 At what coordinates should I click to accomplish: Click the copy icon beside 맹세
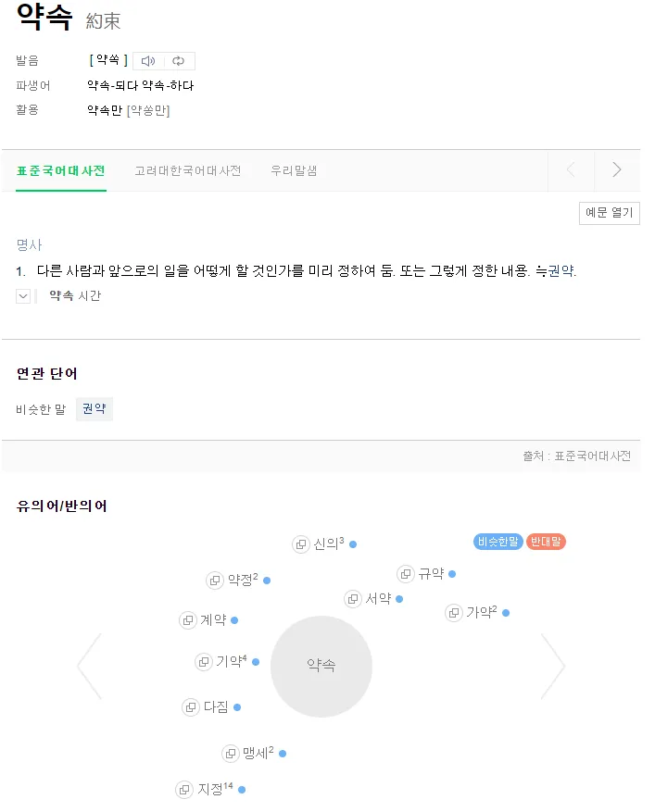click(x=231, y=754)
